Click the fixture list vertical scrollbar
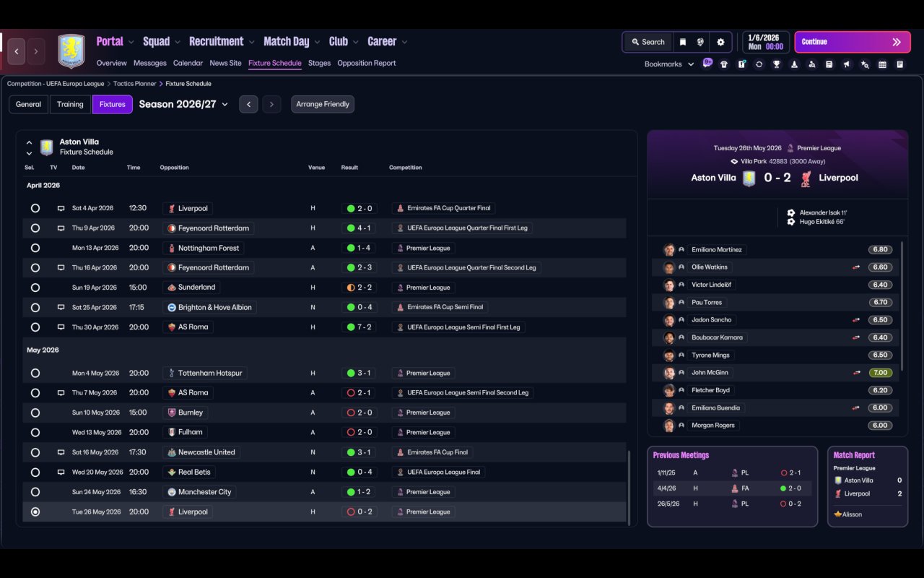 [x=629, y=488]
